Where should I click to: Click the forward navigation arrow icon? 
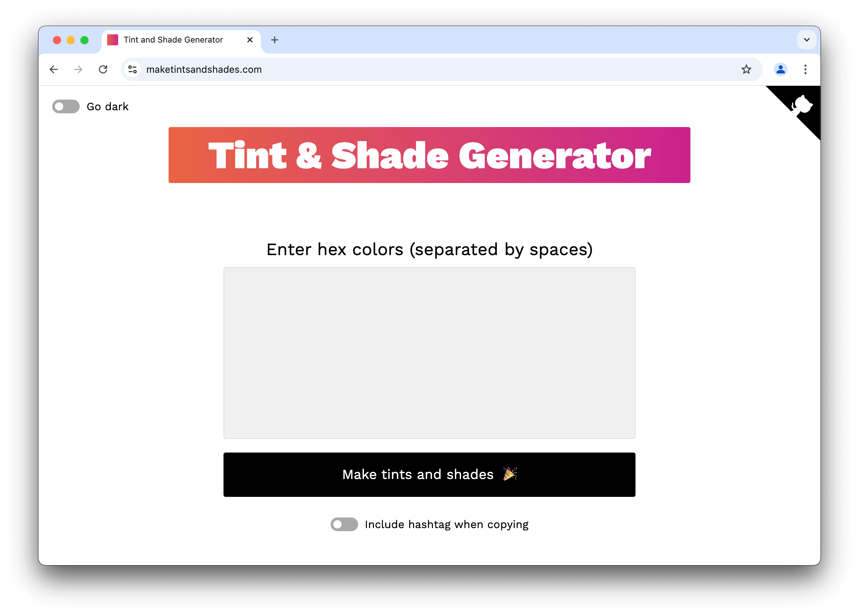point(78,69)
